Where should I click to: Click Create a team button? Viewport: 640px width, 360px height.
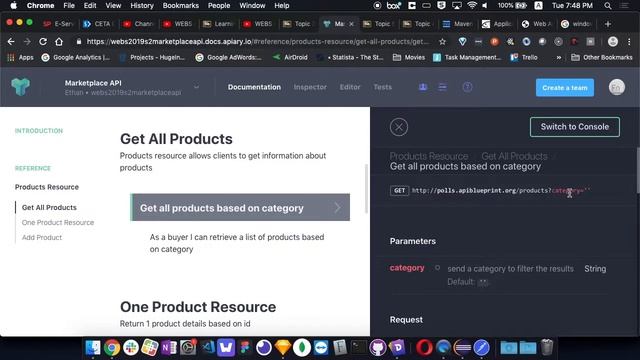[565, 88]
